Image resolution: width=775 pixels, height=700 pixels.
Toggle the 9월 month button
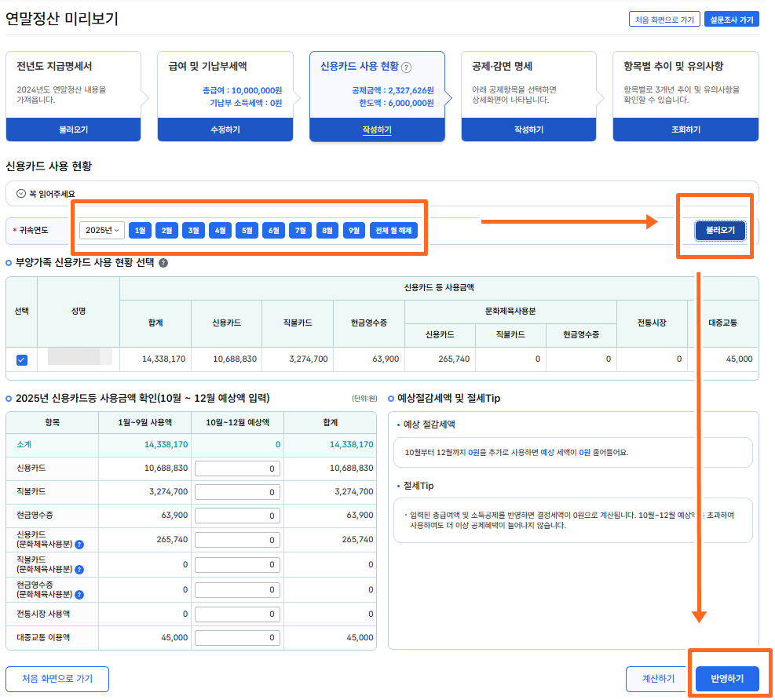354,230
